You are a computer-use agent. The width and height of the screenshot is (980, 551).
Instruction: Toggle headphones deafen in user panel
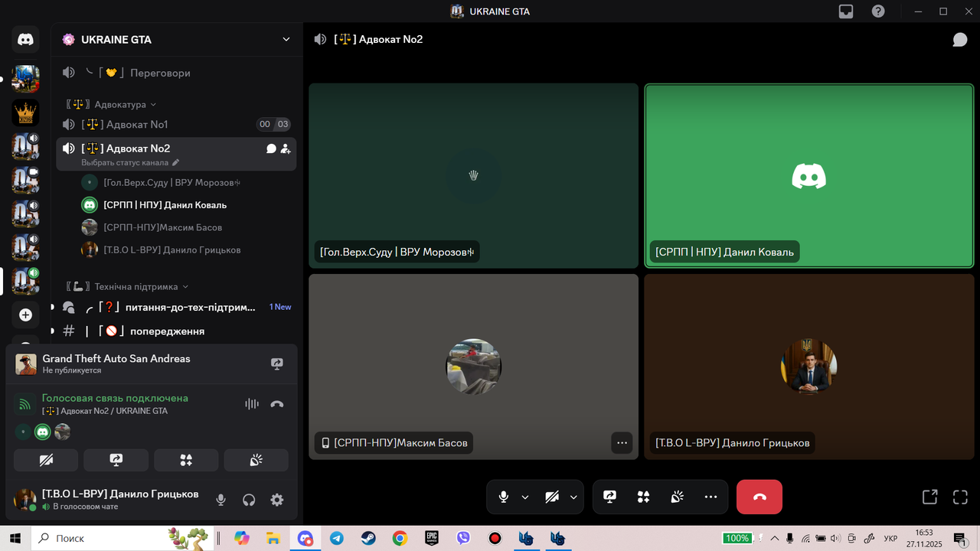pos(249,500)
